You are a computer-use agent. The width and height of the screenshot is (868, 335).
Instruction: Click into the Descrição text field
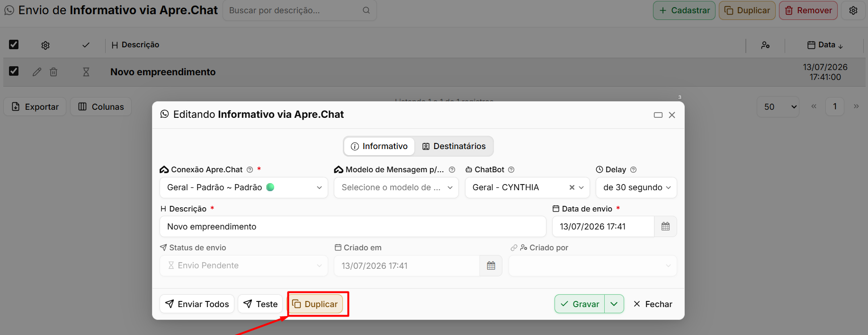tap(353, 227)
